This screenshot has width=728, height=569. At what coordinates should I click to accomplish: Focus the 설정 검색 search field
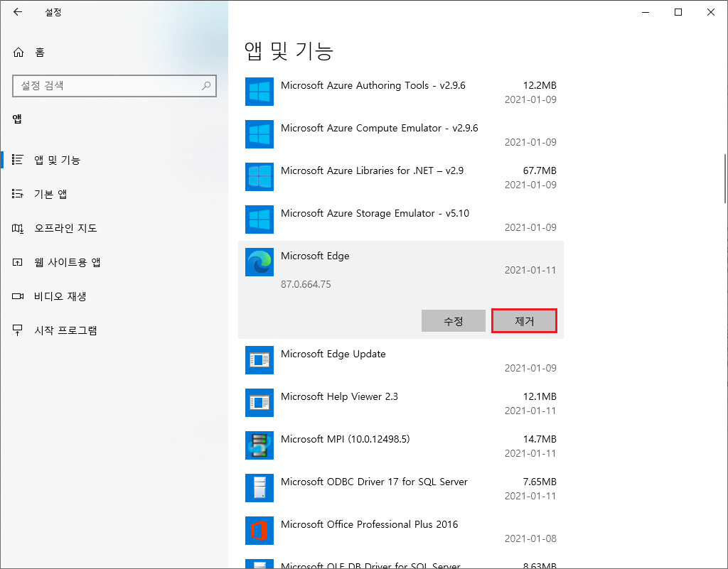(x=114, y=86)
